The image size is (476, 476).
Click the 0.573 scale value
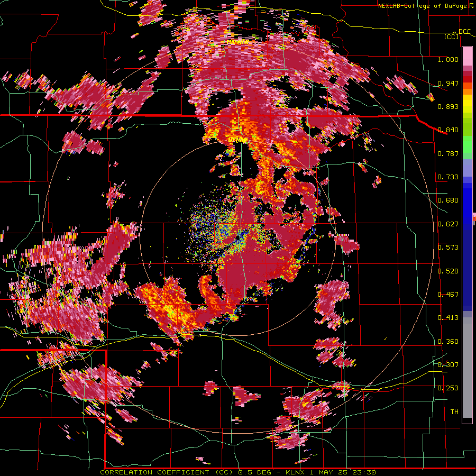448,248
